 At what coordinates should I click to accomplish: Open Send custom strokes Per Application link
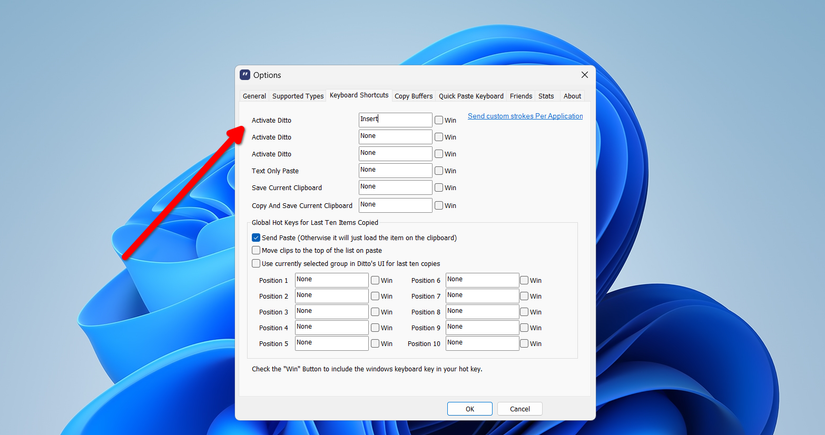click(525, 116)
